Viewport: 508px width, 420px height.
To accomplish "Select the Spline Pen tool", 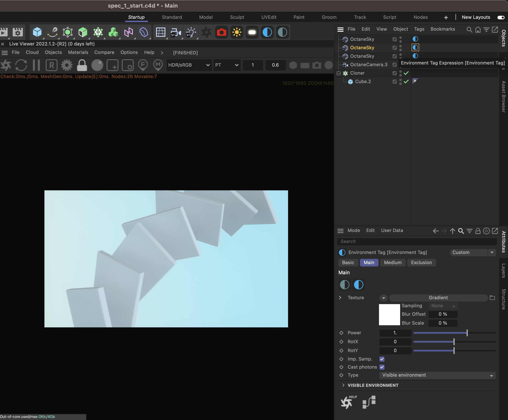I will point(52,32).
